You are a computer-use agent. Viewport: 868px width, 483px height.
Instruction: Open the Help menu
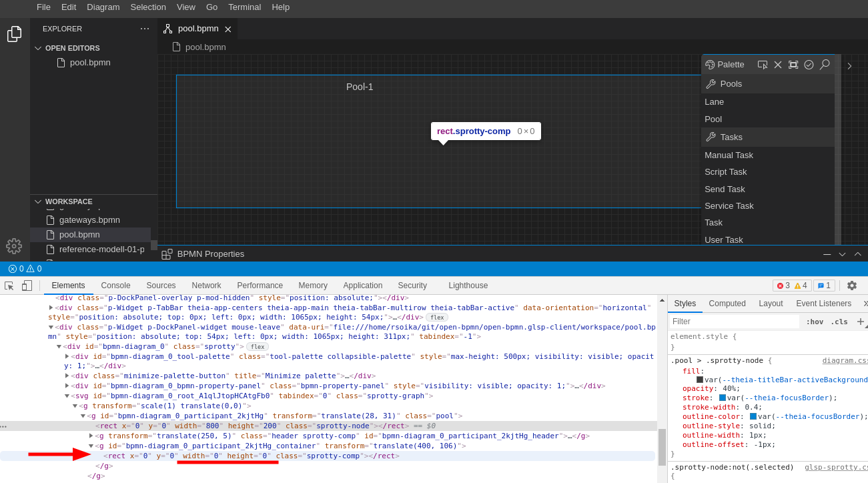[281, 7]
